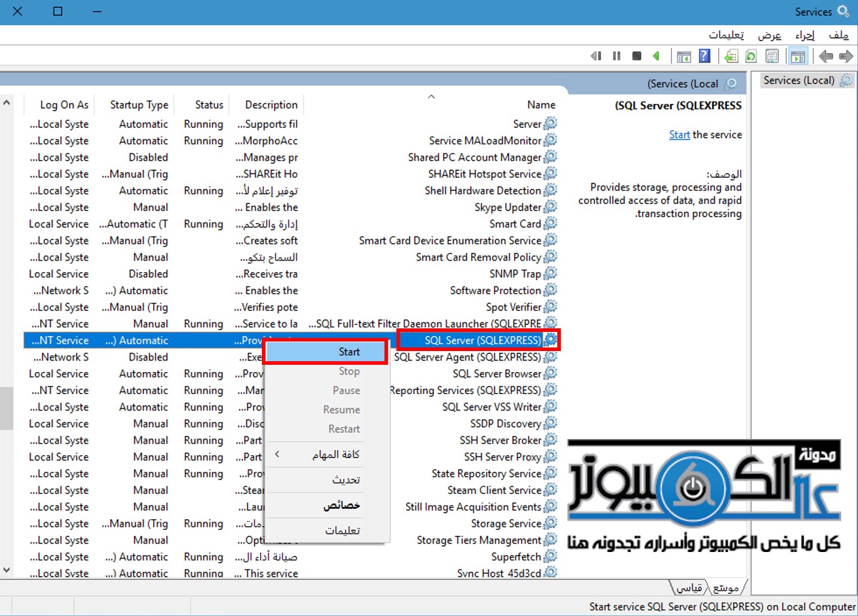The height and width of the screenshot is (616, 858).
Task: Select the Service MALoadMonitor row
Action: tap(291, 141)
